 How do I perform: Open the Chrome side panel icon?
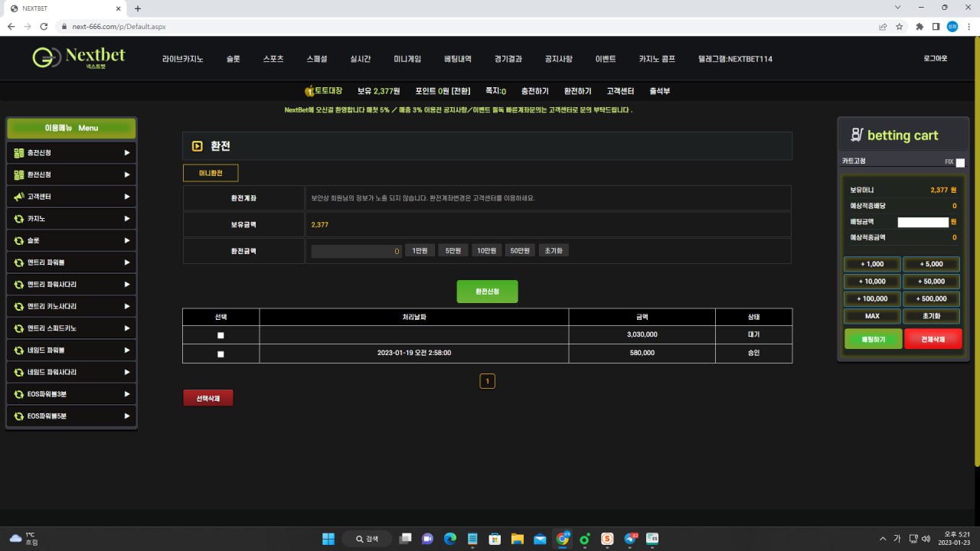pyautogui.click(x=936, y=26)
